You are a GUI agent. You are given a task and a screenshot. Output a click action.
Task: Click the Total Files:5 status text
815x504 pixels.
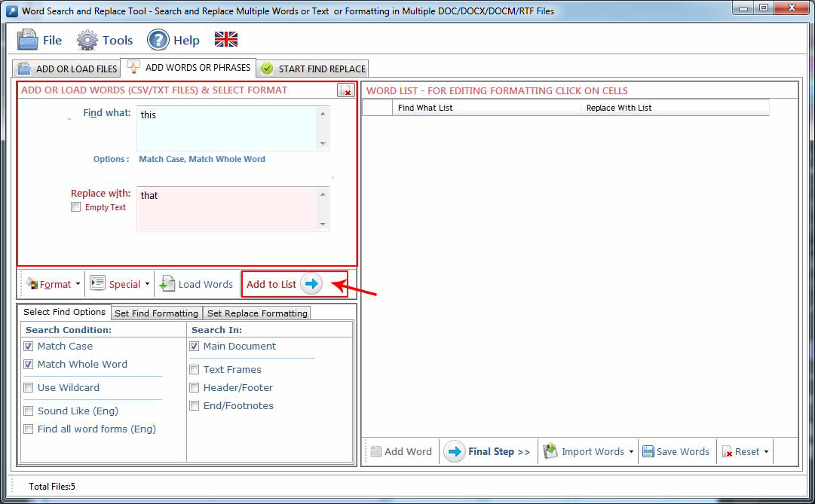[x=52, y=487]
